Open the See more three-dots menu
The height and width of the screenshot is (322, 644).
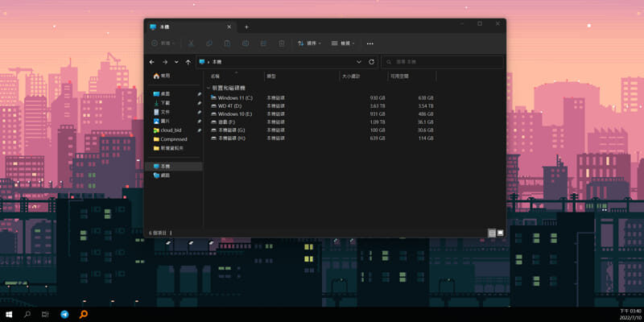click(x=370, y=43)
